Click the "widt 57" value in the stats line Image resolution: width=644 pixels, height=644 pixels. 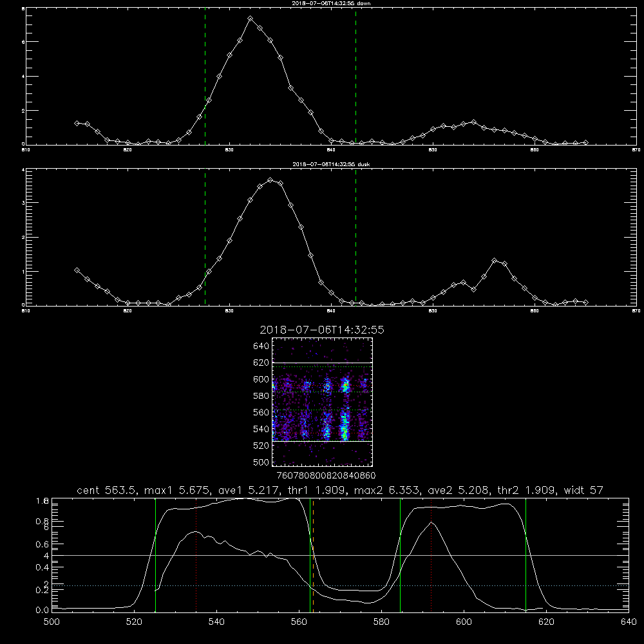point(583,490)
